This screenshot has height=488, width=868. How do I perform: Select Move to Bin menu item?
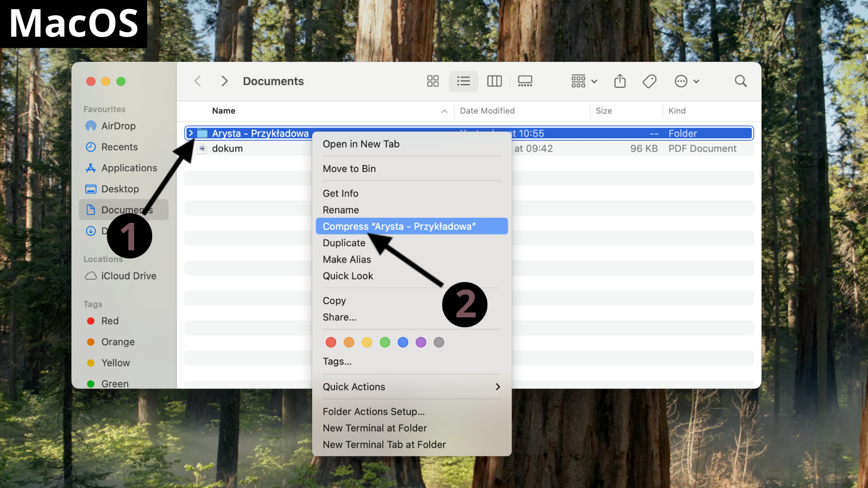(x=349, y=169)
